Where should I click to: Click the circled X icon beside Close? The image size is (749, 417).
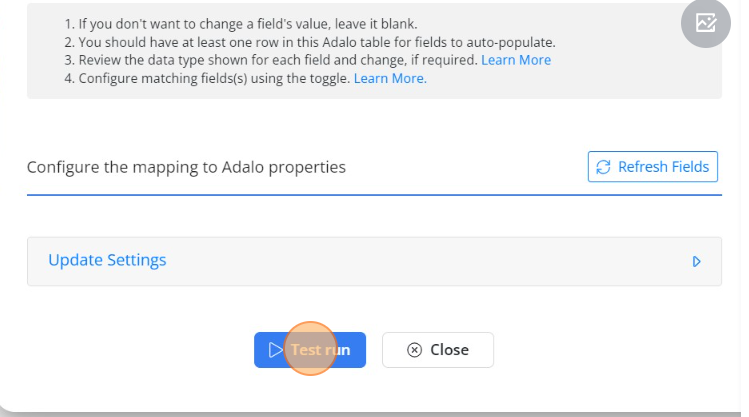(414, 350)
